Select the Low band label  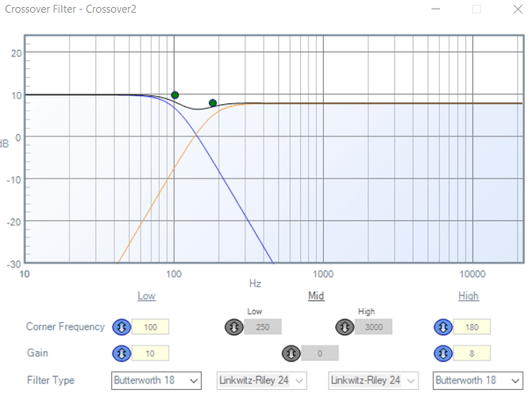(146, 296)
